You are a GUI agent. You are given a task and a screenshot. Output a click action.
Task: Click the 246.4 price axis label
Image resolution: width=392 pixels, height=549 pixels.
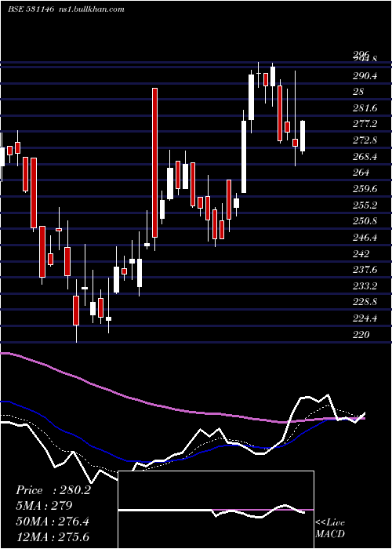click(x=365, y=238)
